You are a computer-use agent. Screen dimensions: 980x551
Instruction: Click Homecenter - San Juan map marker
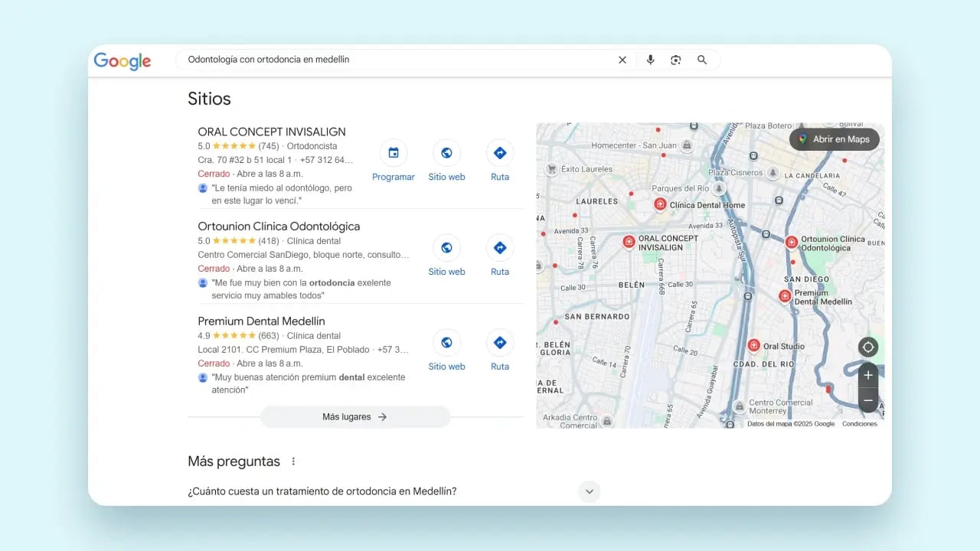(x=688, y=145)
